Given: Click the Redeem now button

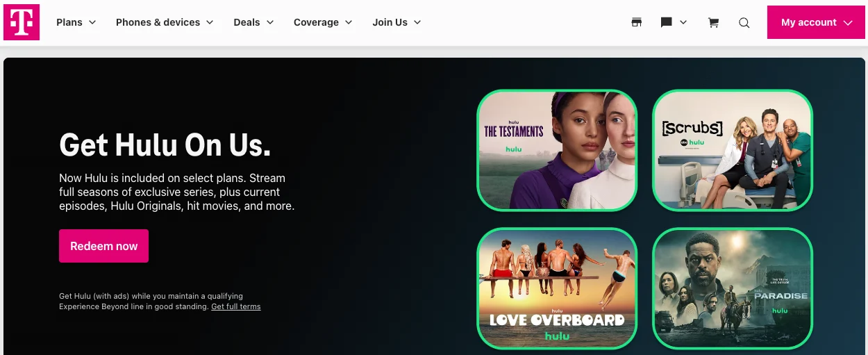Looking at the screenshot, I should tap(103, 246).
